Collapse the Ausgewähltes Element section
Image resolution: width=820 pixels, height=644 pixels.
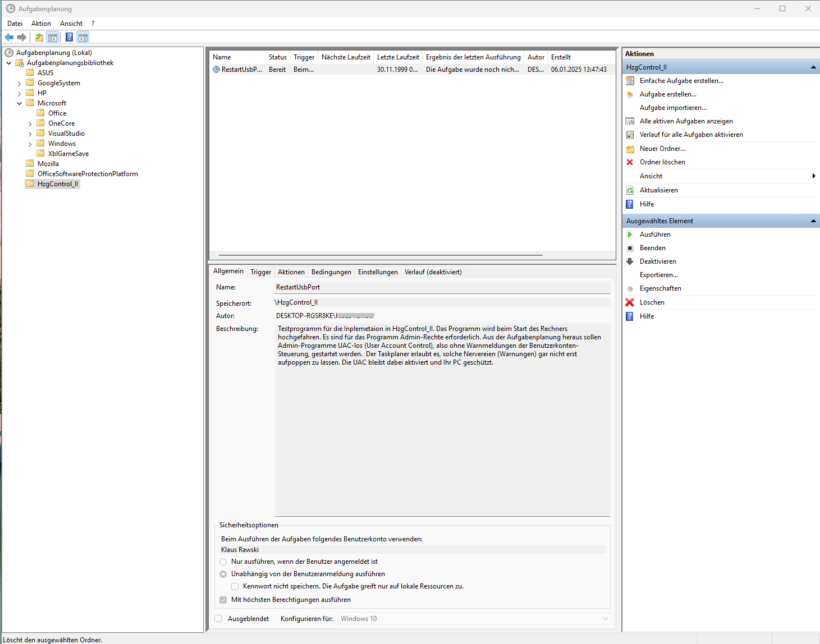813,221
